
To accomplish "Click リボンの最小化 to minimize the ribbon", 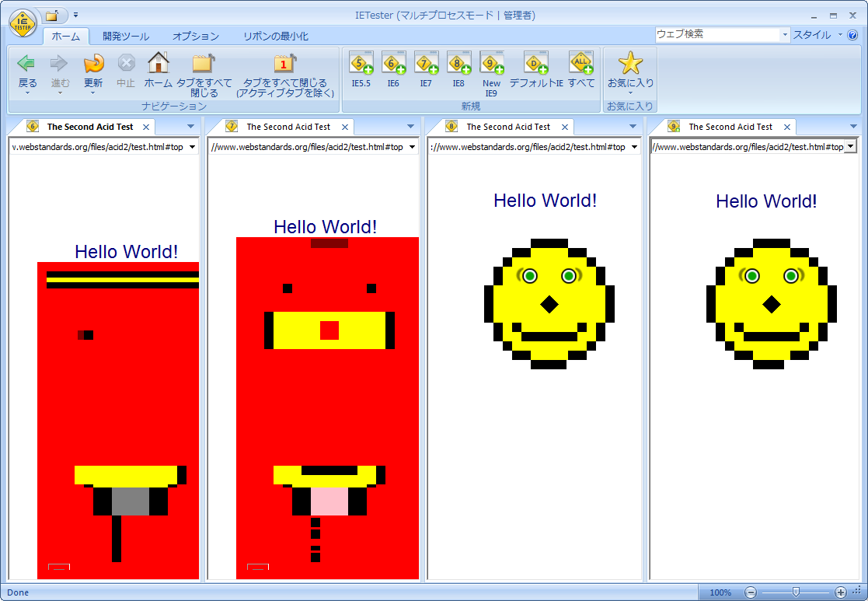I will [276, 37].
